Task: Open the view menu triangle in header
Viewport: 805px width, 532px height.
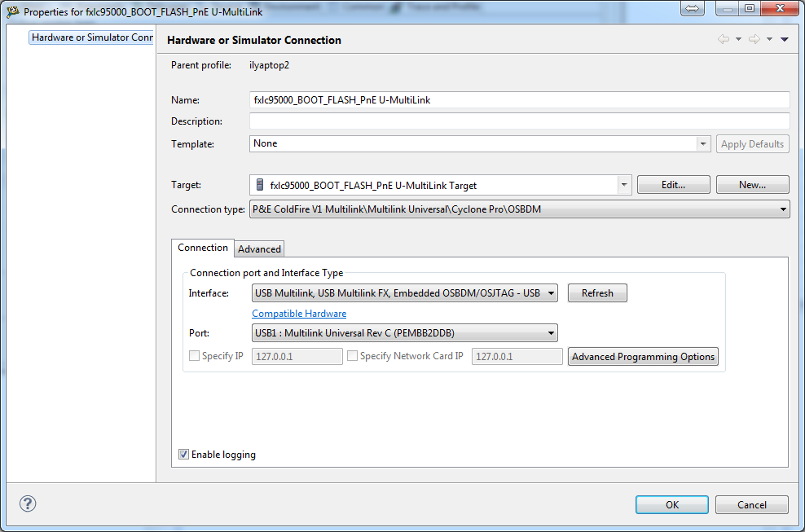Action: pyautogui.click(x=785, y=40)
